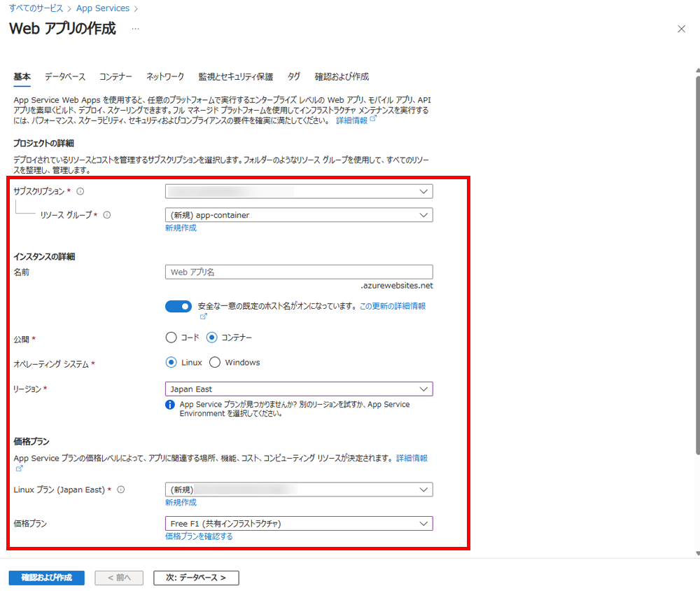Click the < 前へ button
Viewport: 700px width, 591px height.
(119, 578)
